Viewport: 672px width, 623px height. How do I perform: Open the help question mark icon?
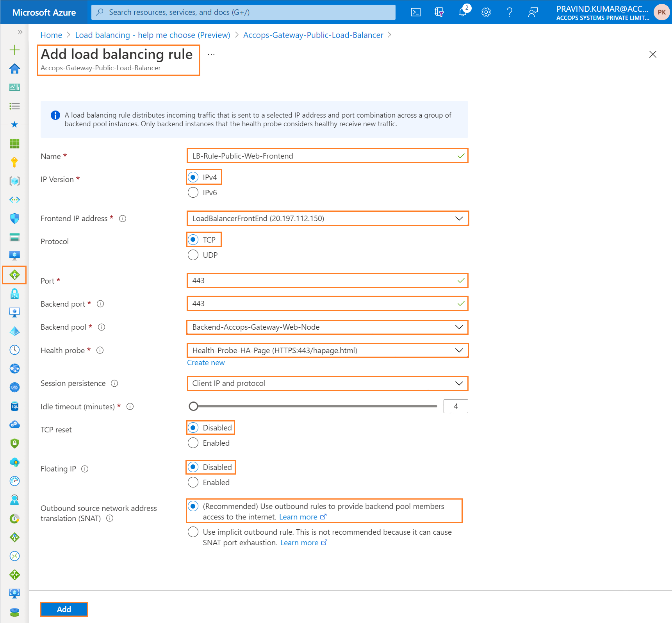pyautogui.click(x=510, y=12)
